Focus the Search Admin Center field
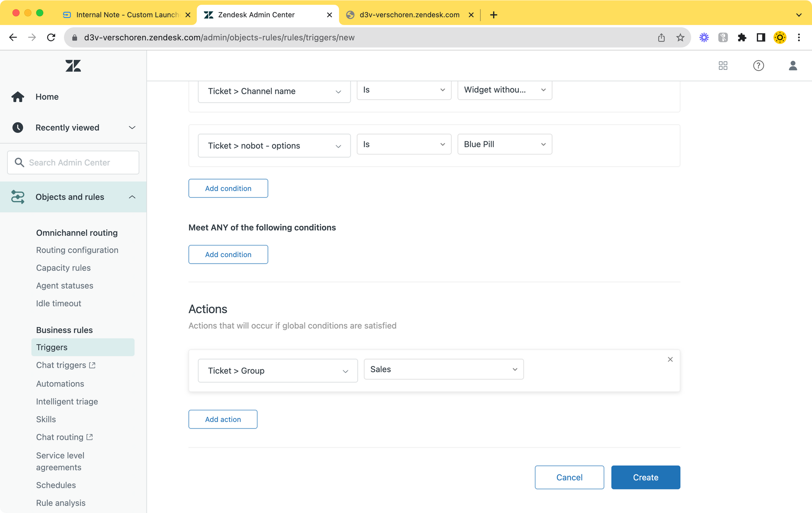 point(73,162)
